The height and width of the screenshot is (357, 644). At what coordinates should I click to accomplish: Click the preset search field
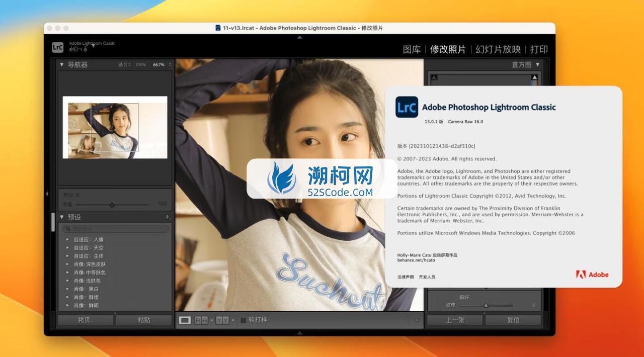pyautogui.click(x=116, y=229)
